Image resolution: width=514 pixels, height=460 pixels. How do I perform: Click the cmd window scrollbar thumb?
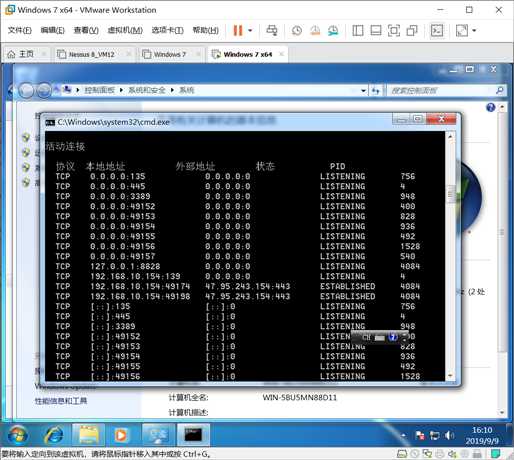tap(450, 195)
